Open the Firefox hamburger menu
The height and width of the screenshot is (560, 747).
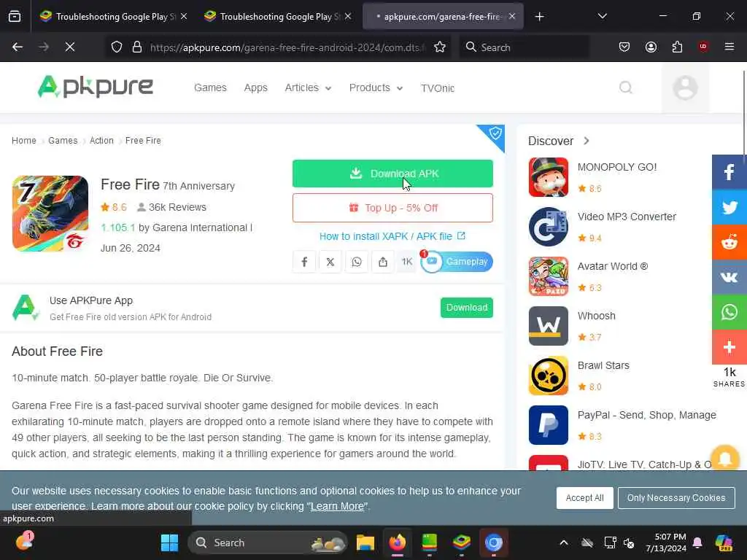click(x=729, y=47)
